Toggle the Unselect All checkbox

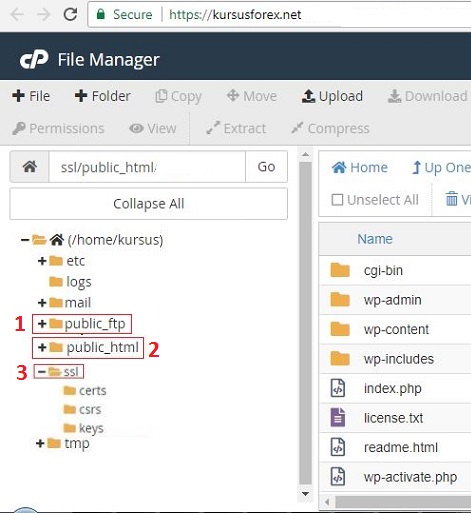tap(337, 200)
